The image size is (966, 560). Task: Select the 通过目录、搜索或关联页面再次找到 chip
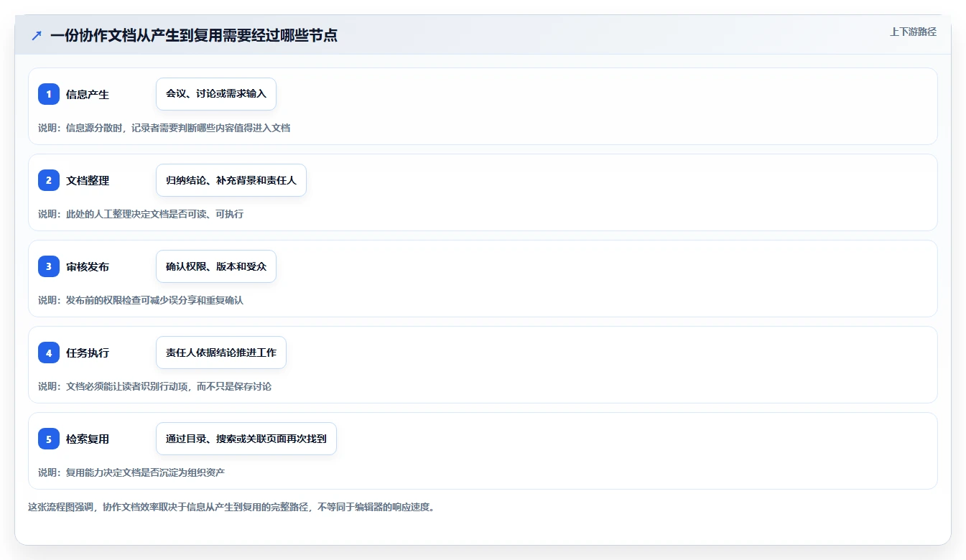point(246,439)
